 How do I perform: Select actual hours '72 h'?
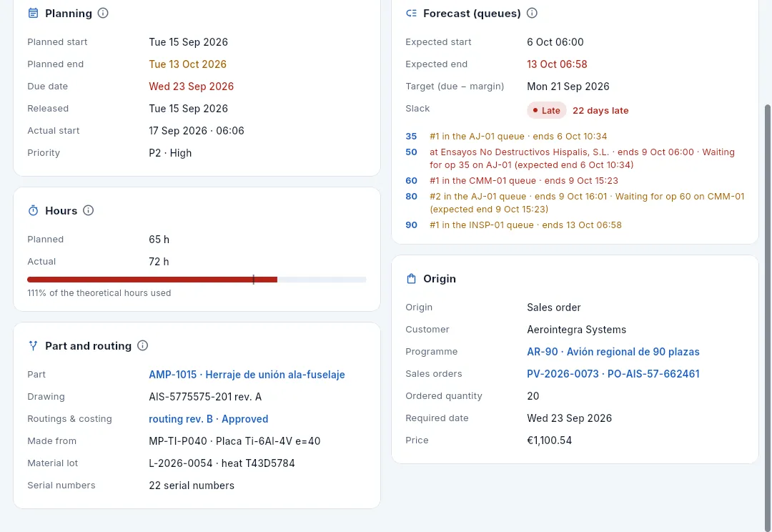[159, 262]
